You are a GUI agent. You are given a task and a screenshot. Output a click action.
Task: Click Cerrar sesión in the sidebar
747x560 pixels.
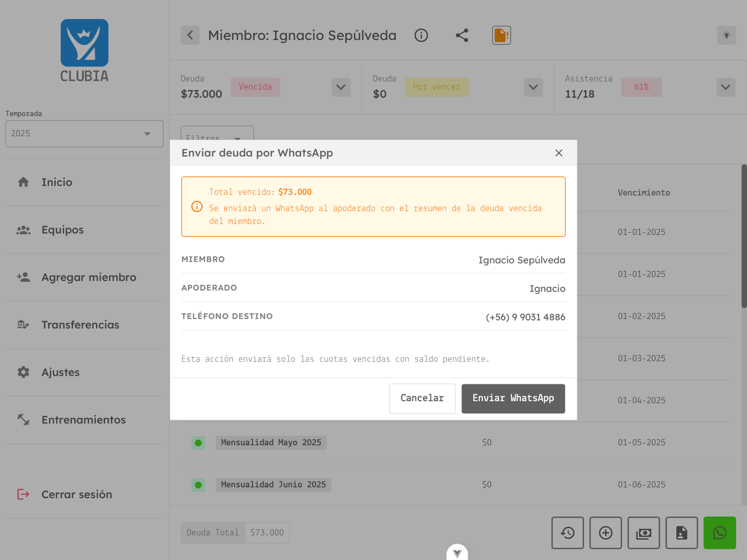tap(76, 494)
